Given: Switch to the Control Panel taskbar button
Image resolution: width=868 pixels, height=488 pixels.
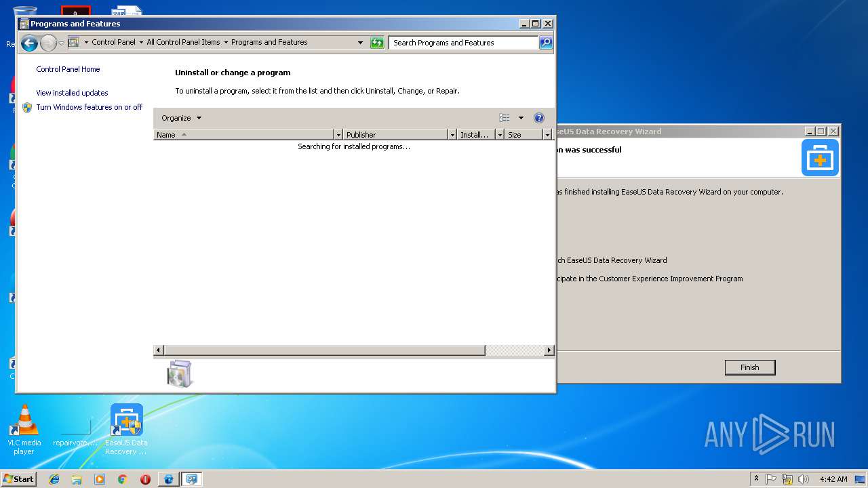Looking at the screenshot, I should (192, 479).
